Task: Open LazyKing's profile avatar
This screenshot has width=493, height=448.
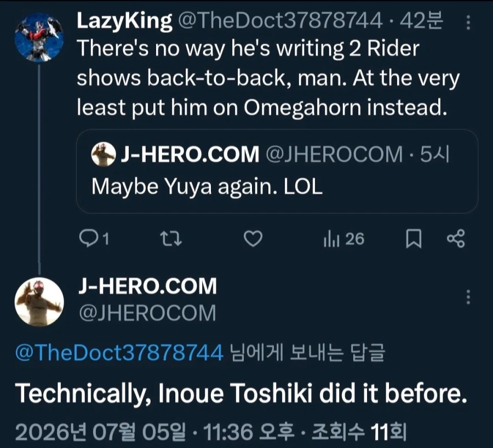Action: tap(39, 37)
